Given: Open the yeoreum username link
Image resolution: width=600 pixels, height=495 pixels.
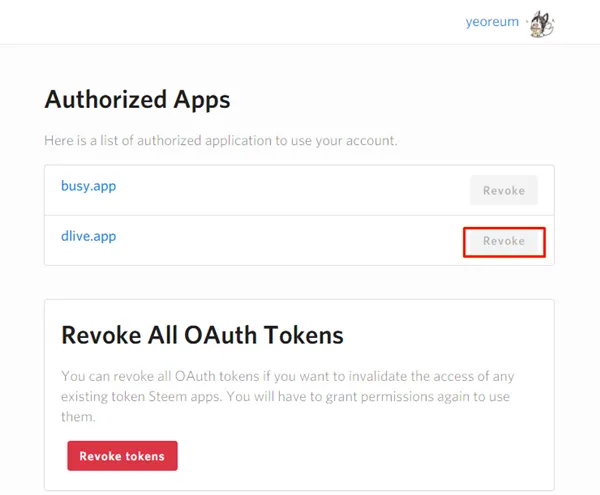Looking at the screenshot, I should pyautogui.click(x=492, y=22).
